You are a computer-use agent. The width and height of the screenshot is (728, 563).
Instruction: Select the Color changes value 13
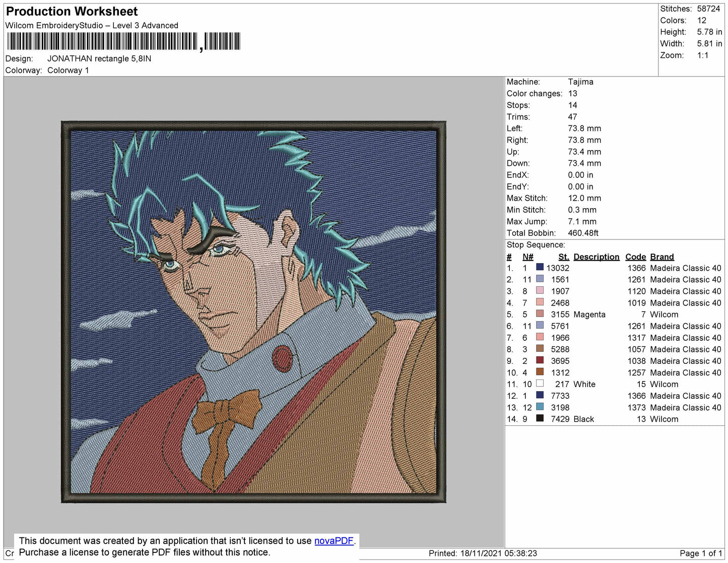click(x=572, y=93)
